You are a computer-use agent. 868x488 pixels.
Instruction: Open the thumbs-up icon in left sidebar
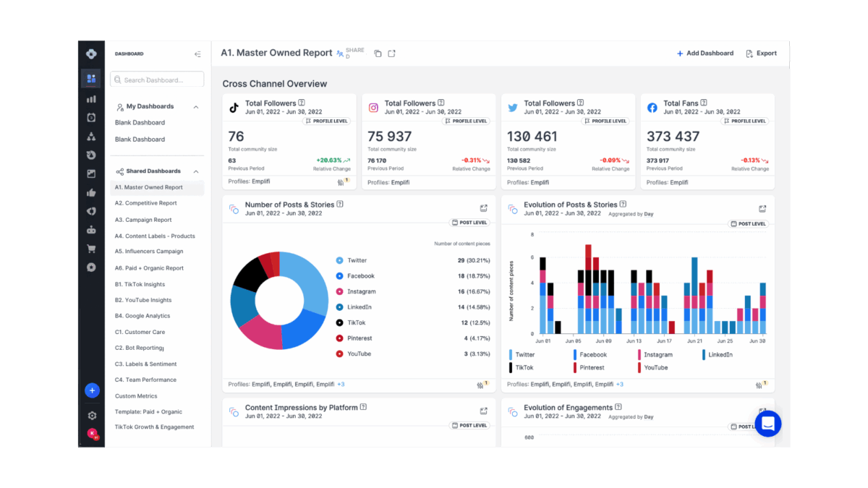(92, 192)
